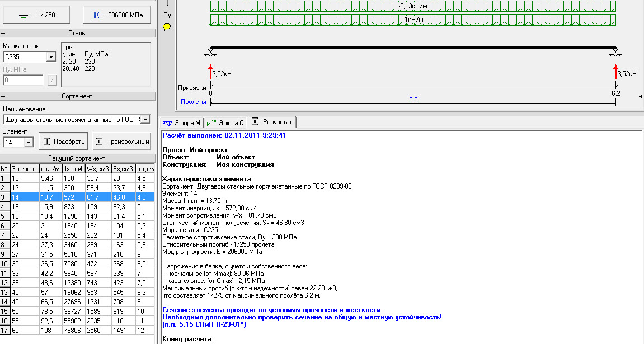The width and height of the screenshot is (644, 344).
Task: Open the Элемент dropdown showing 14
Action: pyautogui.click(x=29, y=143)
